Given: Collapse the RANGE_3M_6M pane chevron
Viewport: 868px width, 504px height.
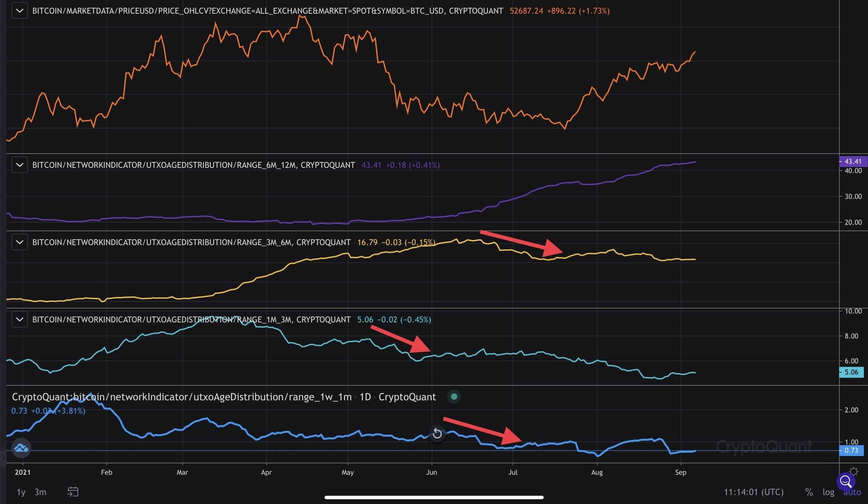Looking at the screenshot, I should click(20, 242).
